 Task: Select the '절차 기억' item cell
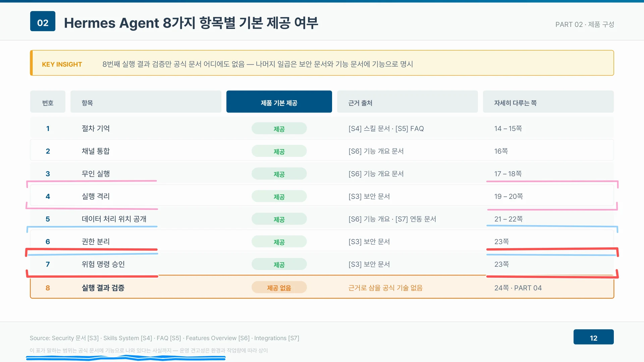(x=96, y=128)
